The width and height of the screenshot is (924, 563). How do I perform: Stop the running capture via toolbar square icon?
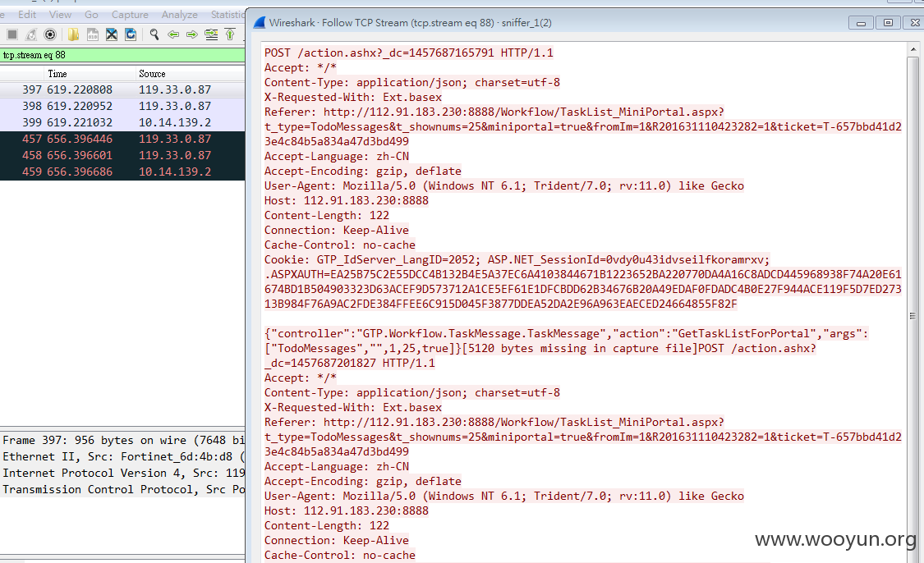click(11, 34)
